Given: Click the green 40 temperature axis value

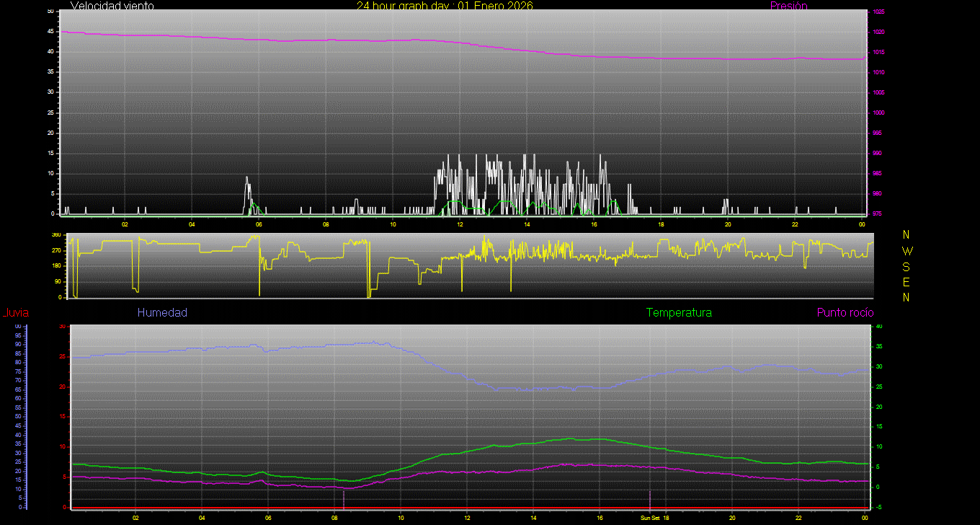Looking at the screenshot, I should tap(877, 327).
